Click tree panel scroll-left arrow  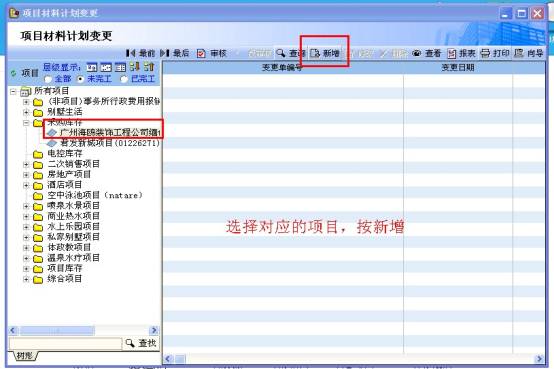(13, 330)
